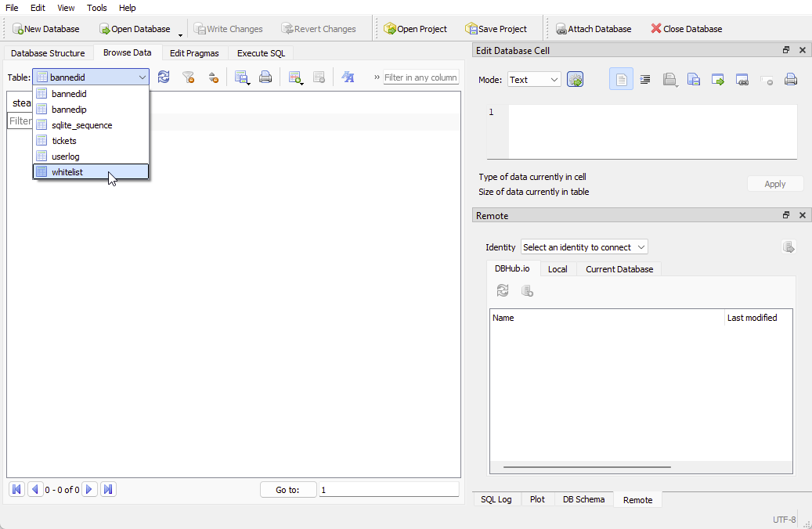Open the Tools menu
Viewport: 812px width, 529px height.
[x=97, y=8]
